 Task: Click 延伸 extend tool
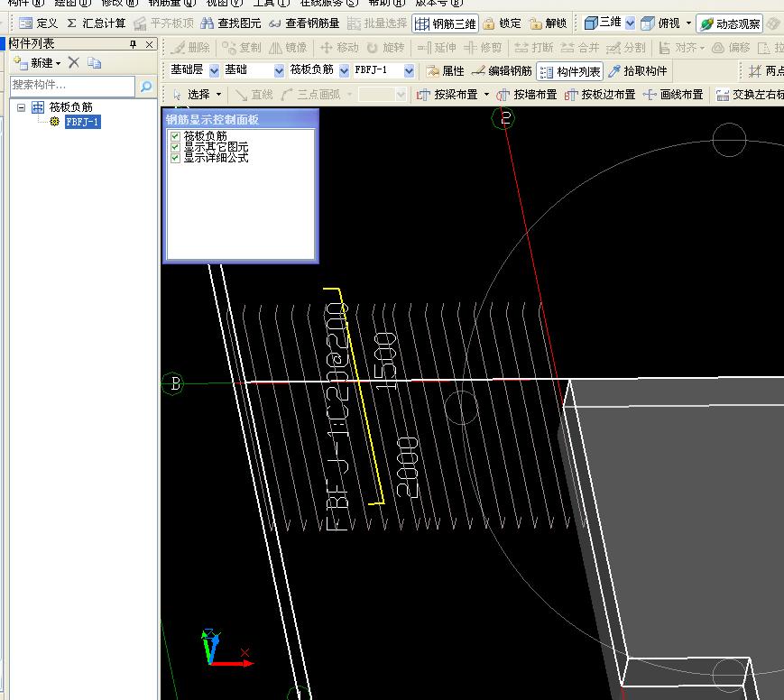click(437, 48)
